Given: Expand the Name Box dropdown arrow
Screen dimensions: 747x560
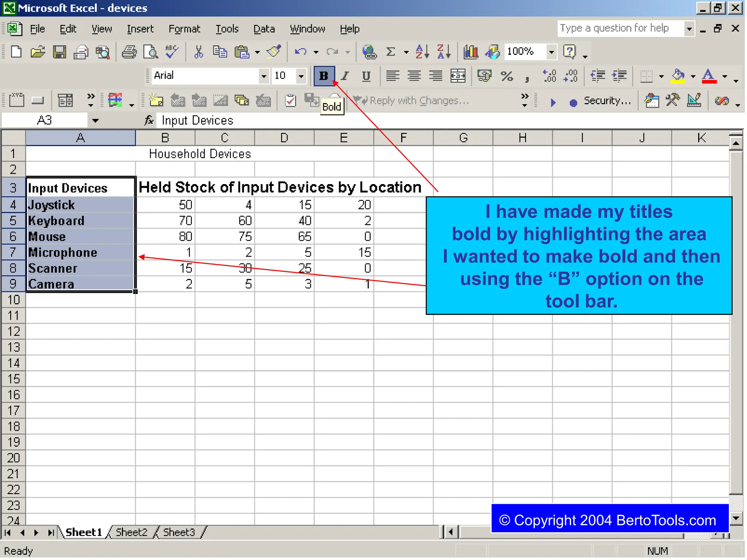Looking at the screenshot, I should (95, 120).
